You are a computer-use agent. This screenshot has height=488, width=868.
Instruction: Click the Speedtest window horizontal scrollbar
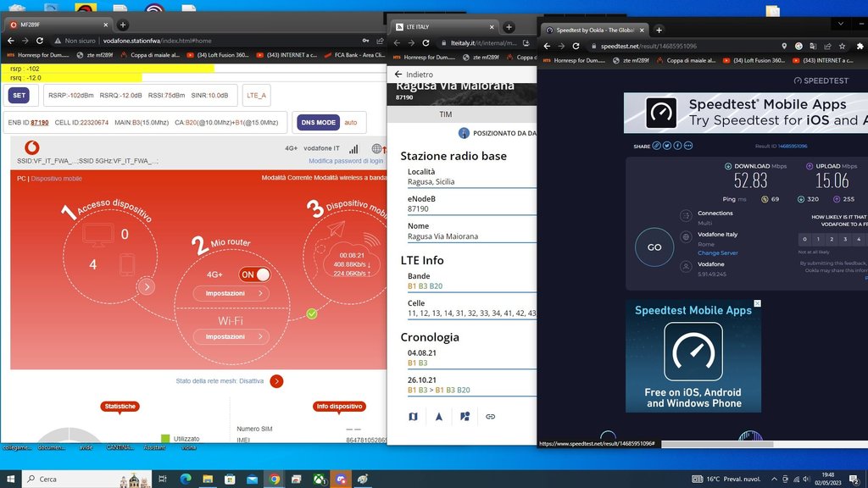click(717, 444)
